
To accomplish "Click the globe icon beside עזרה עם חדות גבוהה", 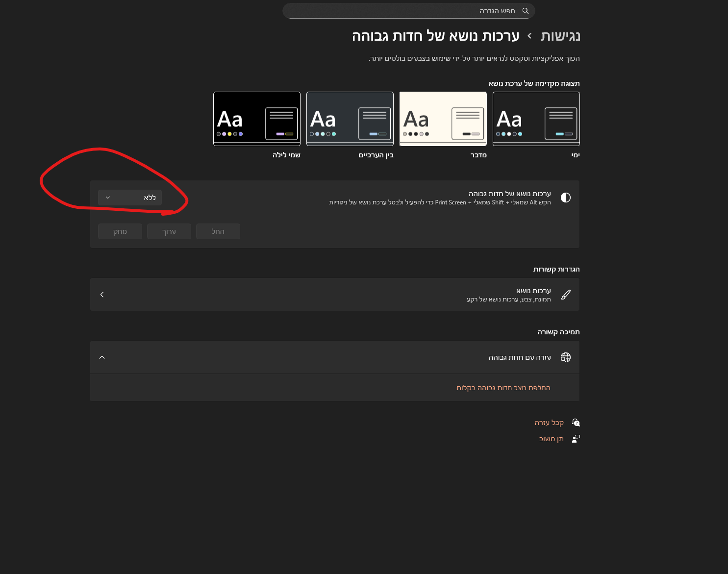I will pyautogui.click(x=566, y=357).
